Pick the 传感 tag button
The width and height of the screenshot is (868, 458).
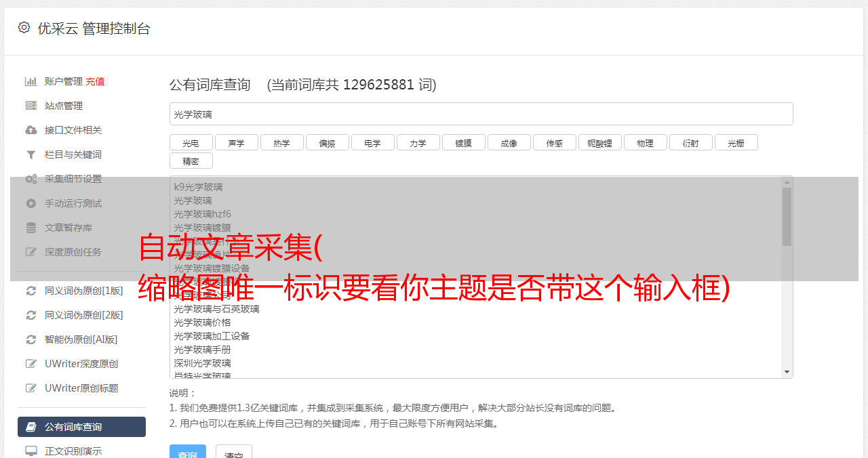[x=554, y=142]
